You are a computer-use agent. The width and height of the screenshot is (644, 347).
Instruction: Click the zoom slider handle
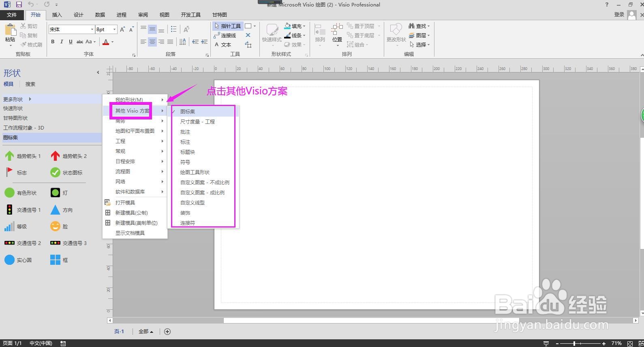pyautogui.click(x=574, y=343)
